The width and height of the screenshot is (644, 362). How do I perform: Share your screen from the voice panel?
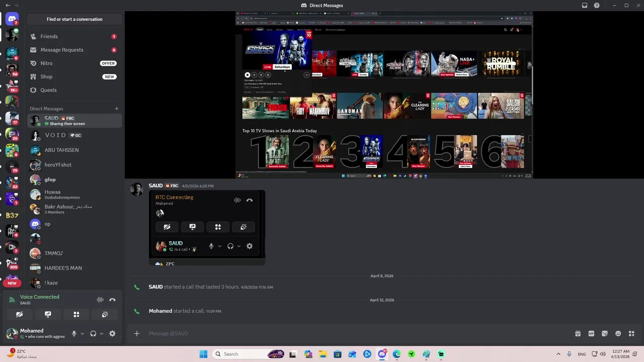click(48, 314)
